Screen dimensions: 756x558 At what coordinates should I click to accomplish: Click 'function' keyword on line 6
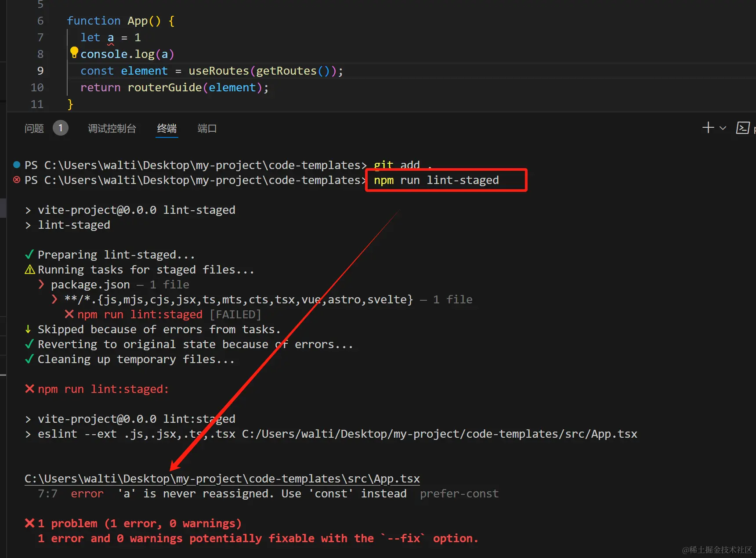pyautogui.click(x=94, y=21)
